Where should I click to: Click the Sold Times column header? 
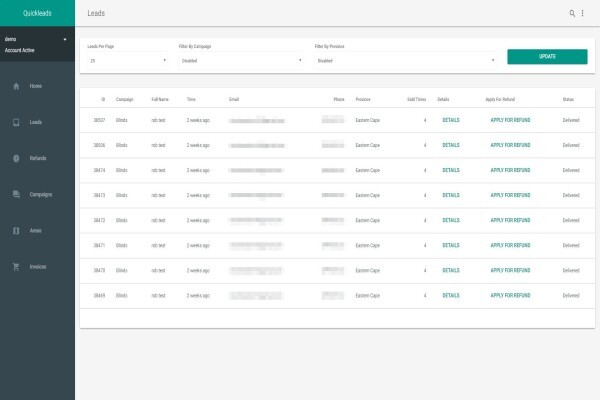point(416,99)
